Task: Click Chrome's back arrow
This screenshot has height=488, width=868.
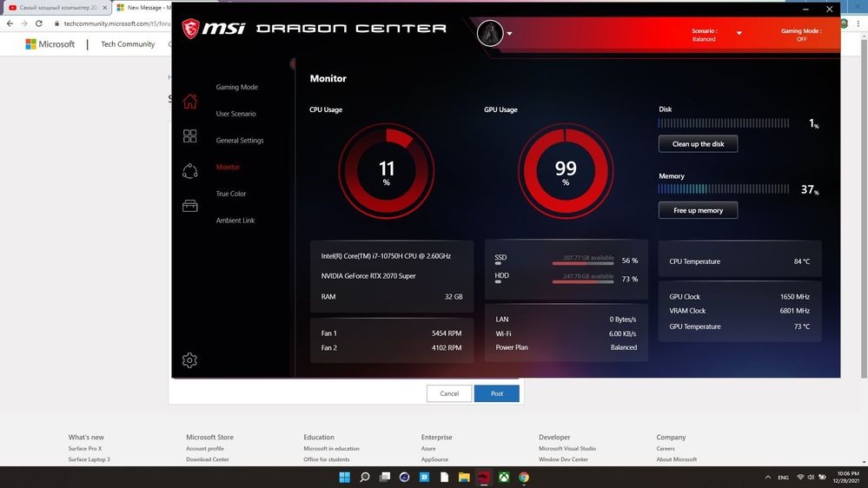Action: [10, 23]
